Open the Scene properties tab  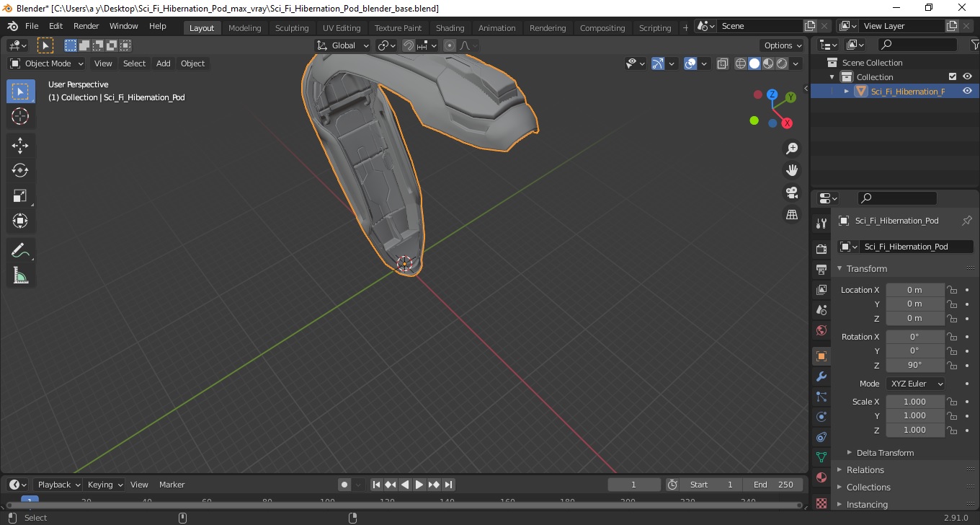pos(821,310)
